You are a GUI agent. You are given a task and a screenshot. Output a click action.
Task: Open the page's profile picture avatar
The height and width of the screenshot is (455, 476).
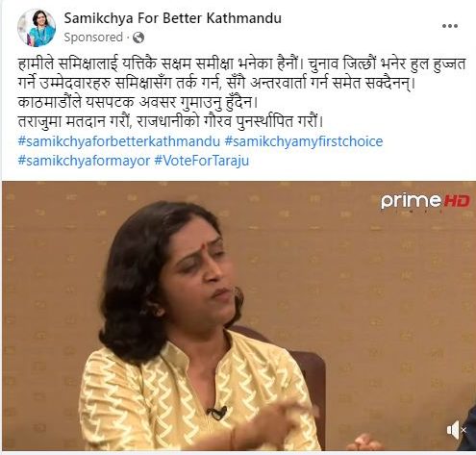click(37, 28)
